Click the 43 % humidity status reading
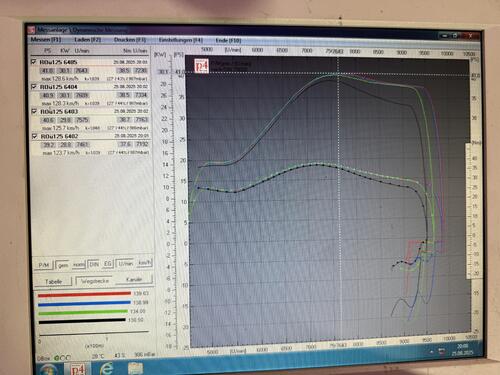This screenshot has height=375, width=500. [119, 356]
